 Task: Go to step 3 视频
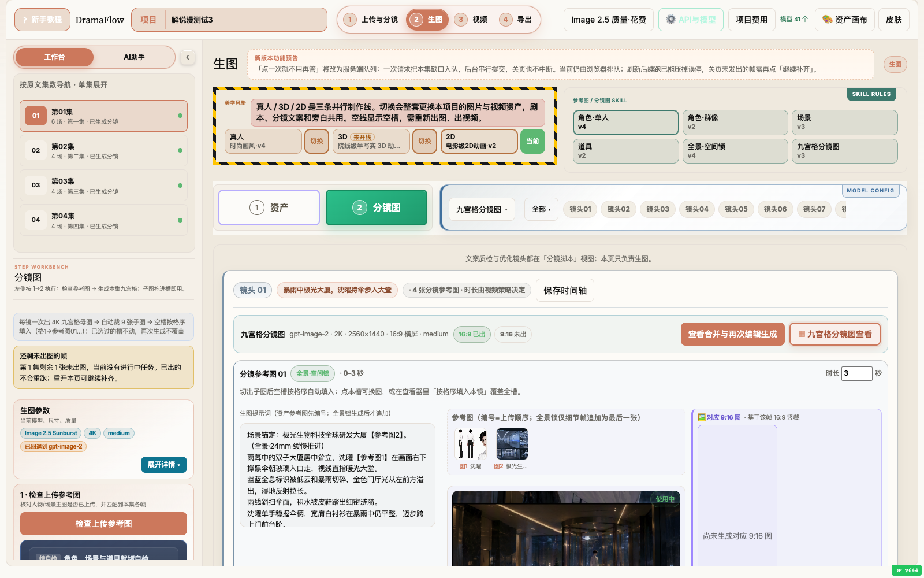tap(471, 20)
